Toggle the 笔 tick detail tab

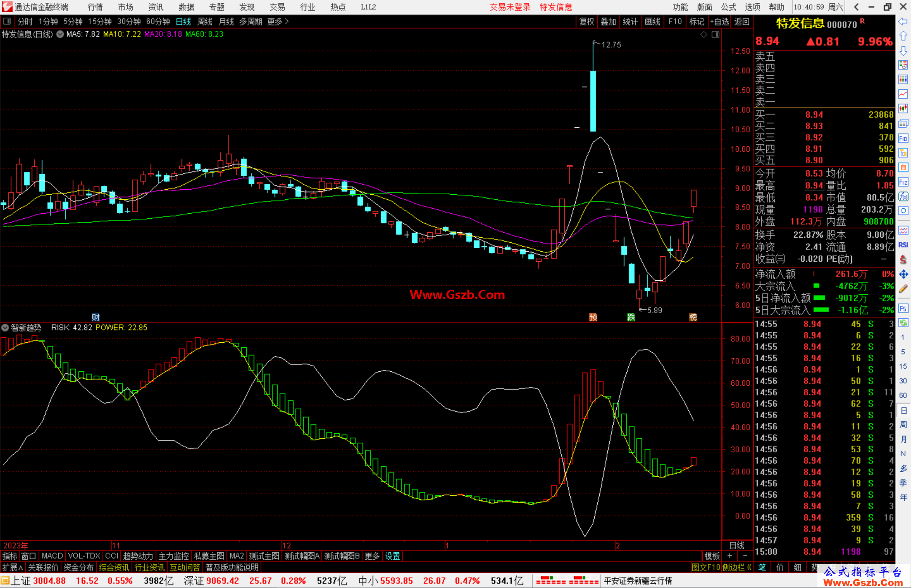pyautogui.click(x=762, y=567)
